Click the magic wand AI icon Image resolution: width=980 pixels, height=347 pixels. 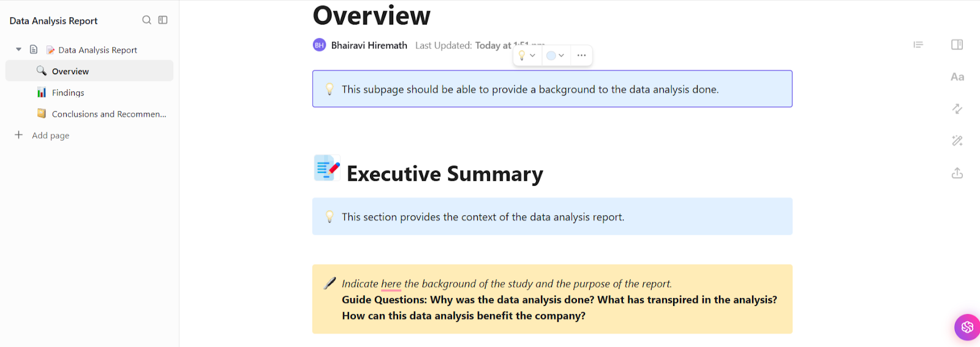click(957, 141)
